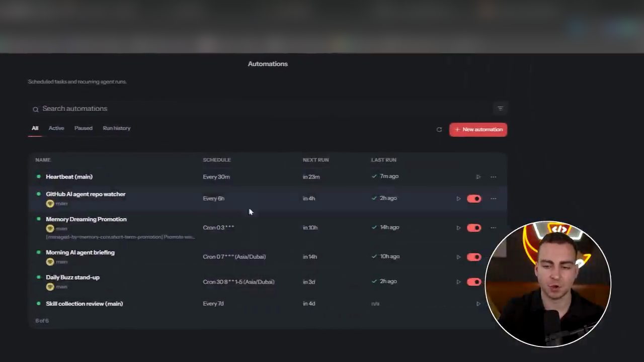644x362 pixels.
Task: Start the Daily Buzz stand-up run
Action: pos(458,282)
